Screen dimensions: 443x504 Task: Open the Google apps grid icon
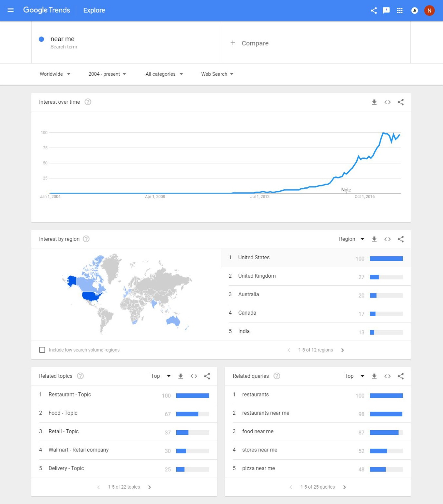(400, 10)
